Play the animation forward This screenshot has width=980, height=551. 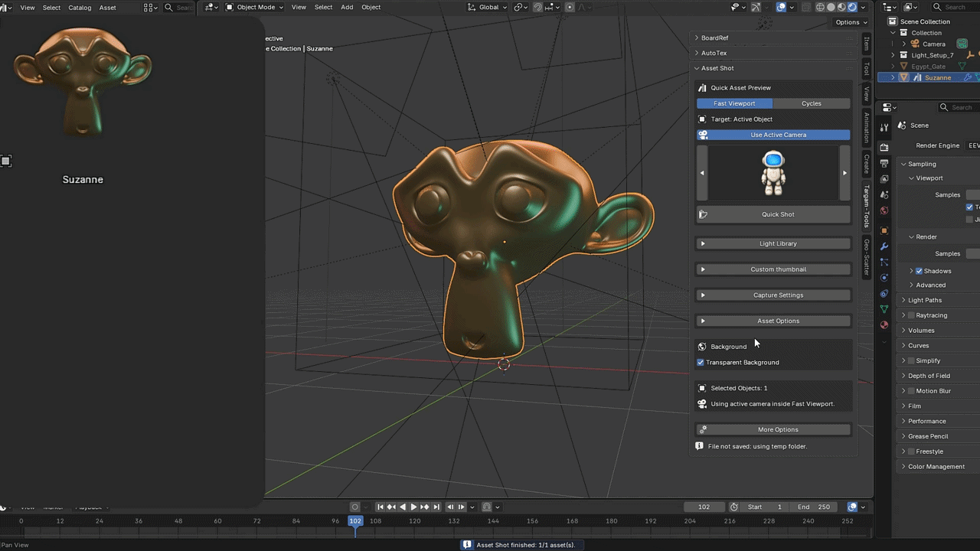coord(413,507)
